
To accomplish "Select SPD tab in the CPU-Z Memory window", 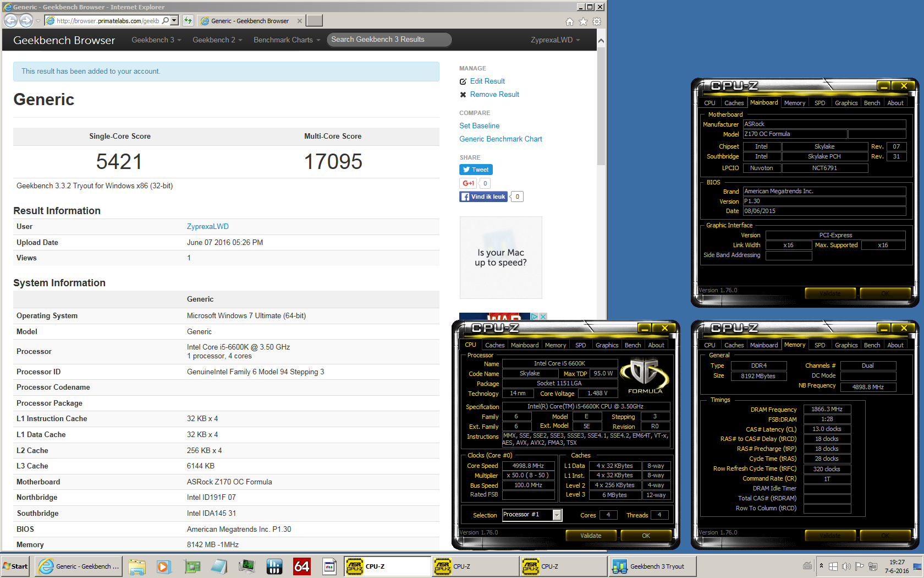I will coord(820,345).
